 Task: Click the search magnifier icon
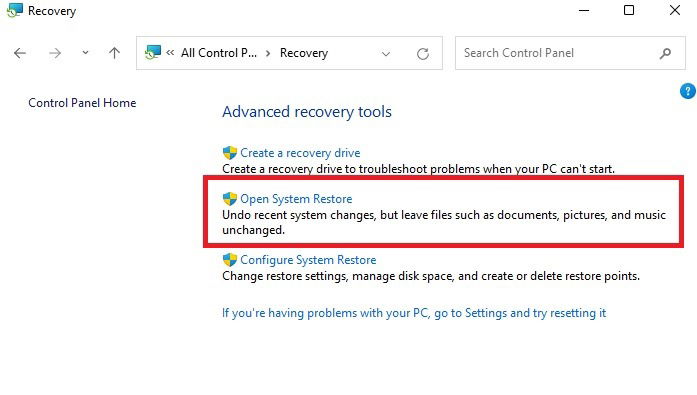[x=665, y=53]
